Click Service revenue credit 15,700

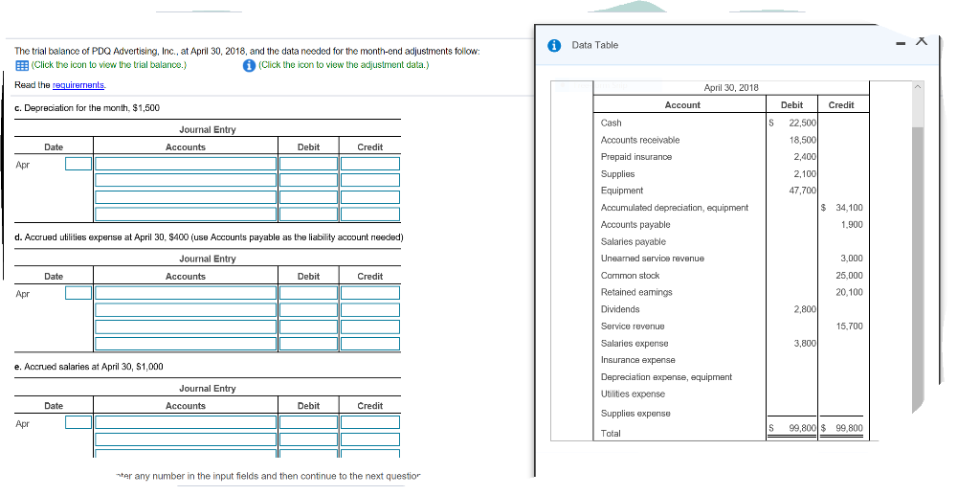click(849, 326)
